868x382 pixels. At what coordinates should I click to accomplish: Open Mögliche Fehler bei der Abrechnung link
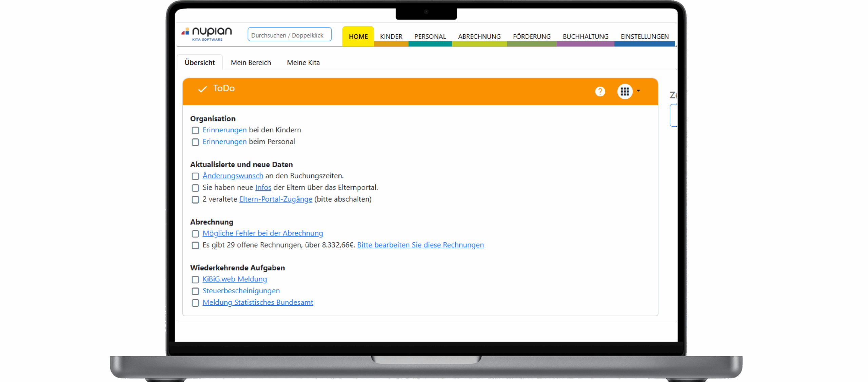tap(262, 233)
